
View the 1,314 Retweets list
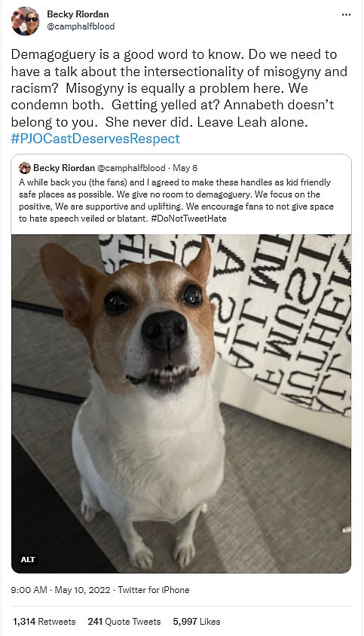[44, 622]
